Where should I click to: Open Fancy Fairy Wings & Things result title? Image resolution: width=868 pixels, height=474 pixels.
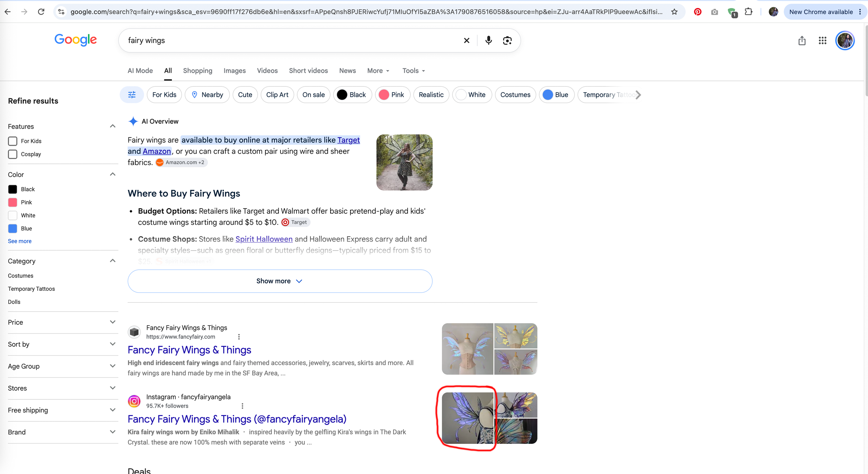coord(189,350)
